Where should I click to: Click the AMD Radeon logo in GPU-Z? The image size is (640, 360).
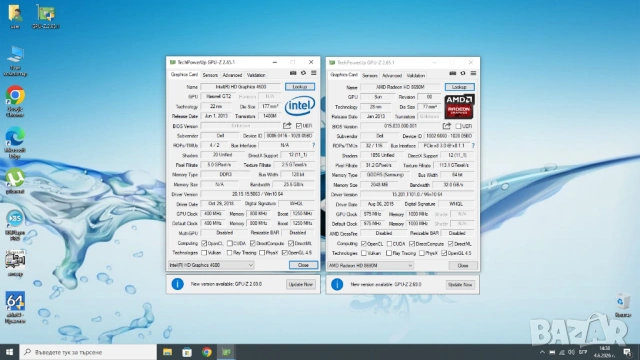459,107
